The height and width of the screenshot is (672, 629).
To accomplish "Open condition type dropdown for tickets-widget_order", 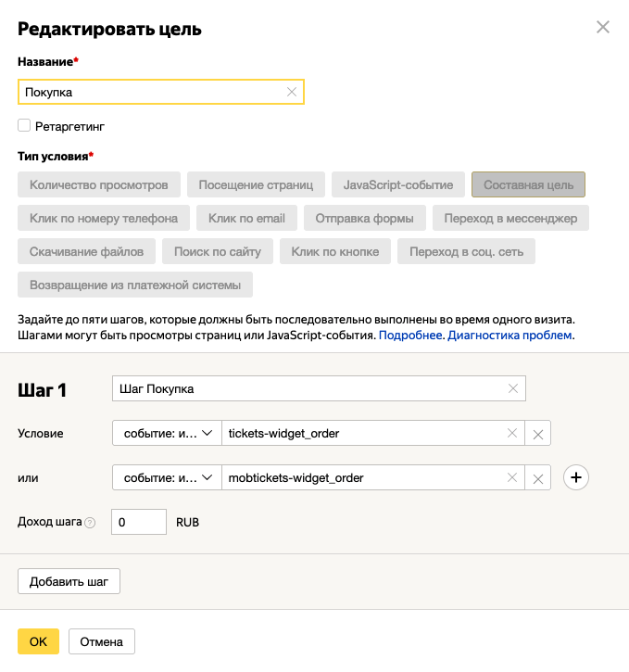I will [x=167, y=433].
